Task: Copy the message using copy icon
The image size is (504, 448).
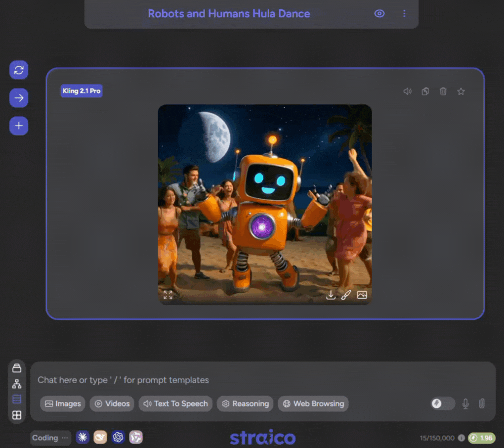Action: coord(425,91)
